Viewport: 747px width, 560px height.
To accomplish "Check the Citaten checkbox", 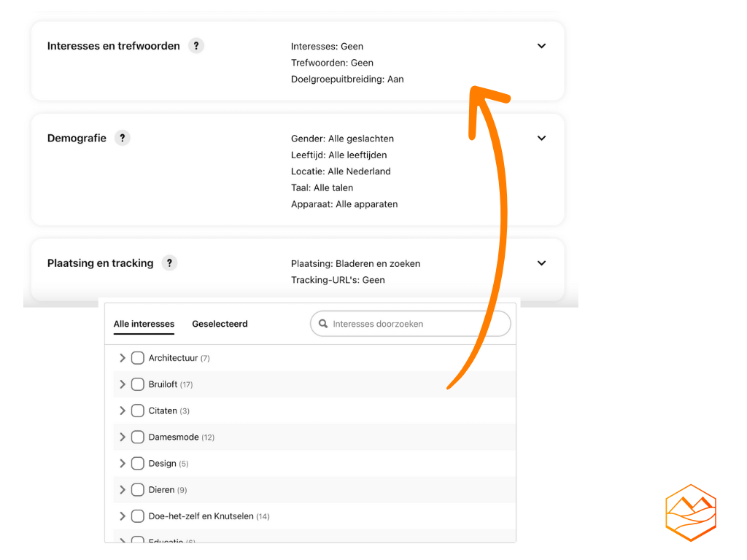I will (x=138, y=411).
